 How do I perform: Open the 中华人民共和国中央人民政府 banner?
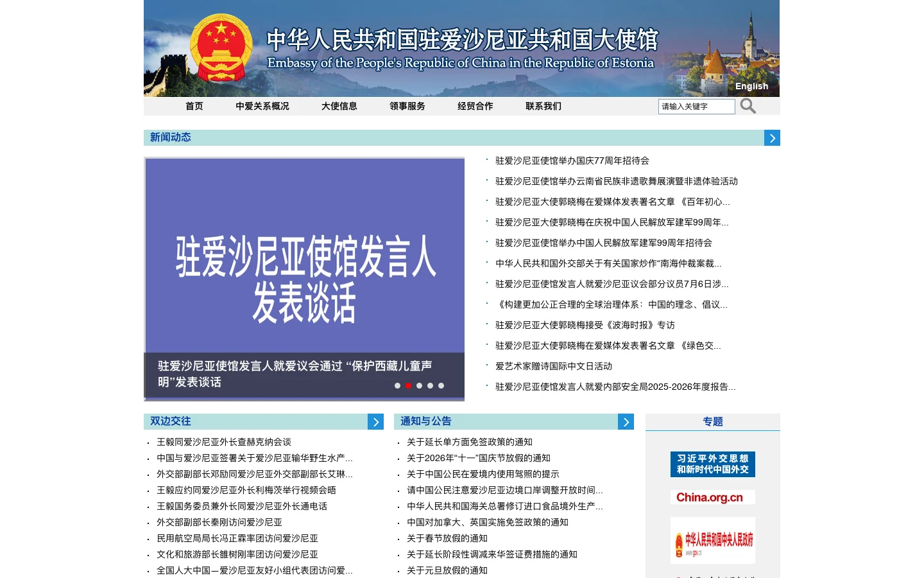pos(713,541)
